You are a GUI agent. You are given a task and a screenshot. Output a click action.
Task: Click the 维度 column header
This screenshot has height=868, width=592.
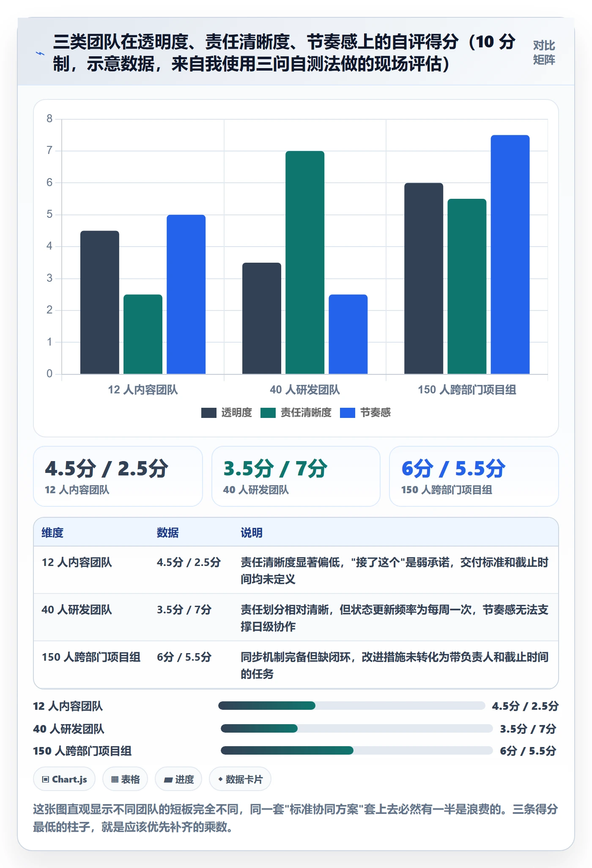[x=52, y=533]
